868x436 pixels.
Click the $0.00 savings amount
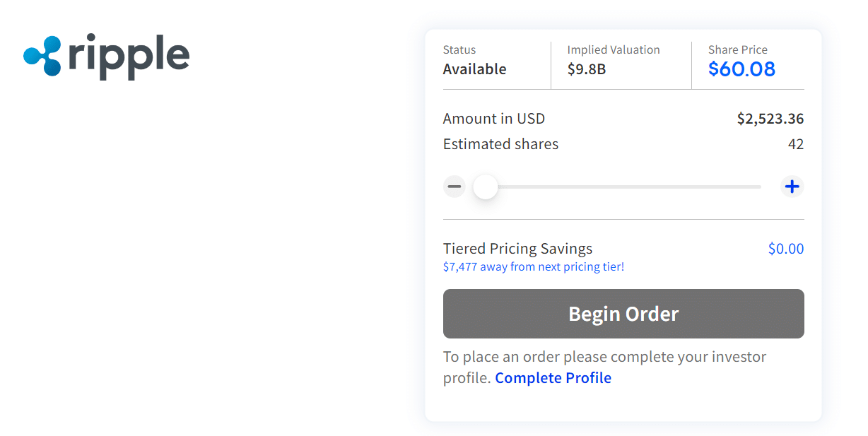[785, 249]
